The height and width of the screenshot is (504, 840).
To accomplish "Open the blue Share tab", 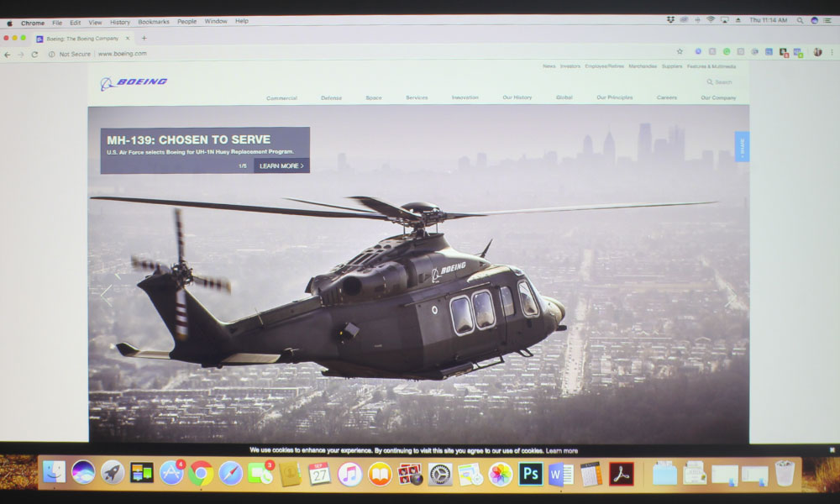I will [x=742, y=146].
